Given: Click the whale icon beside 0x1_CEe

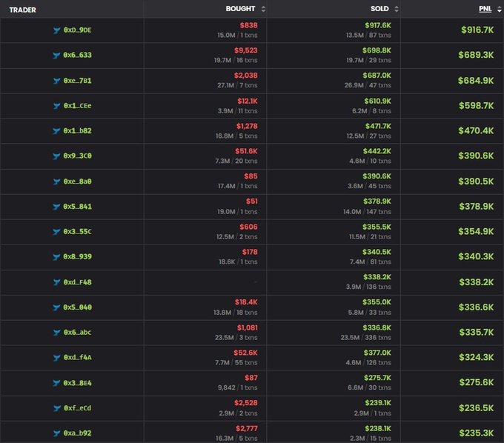Looking at the screenshot, I should click(56, 106).
